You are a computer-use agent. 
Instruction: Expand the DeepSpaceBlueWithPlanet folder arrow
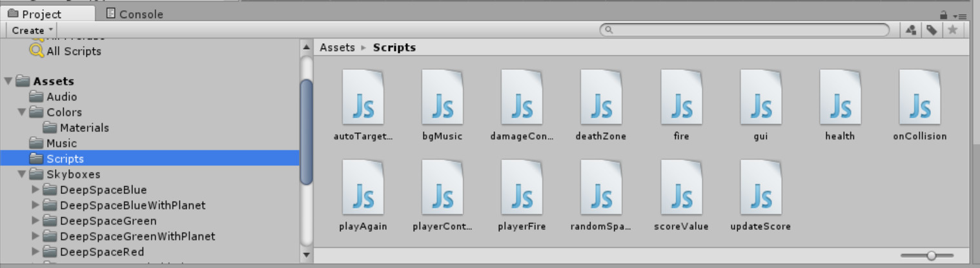[36, 205]
